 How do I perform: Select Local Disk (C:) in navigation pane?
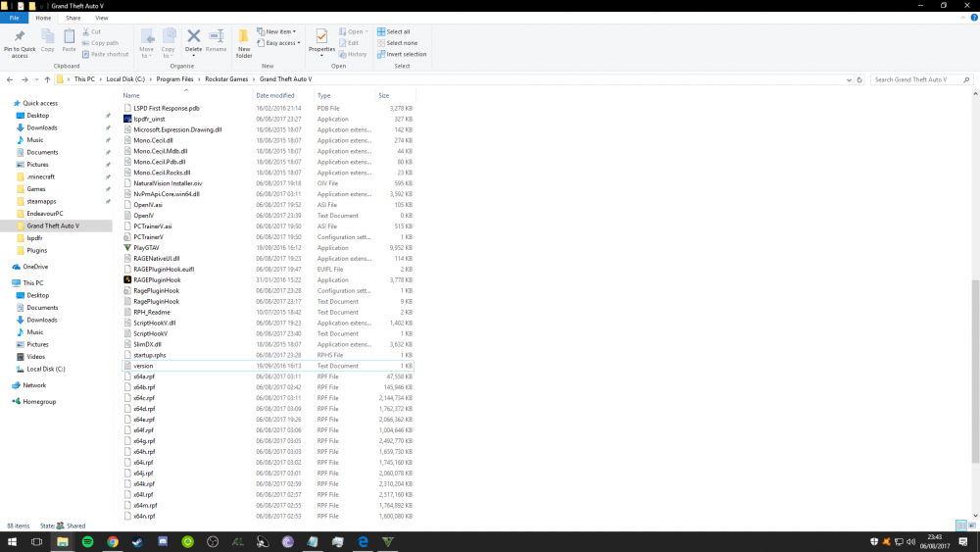46,369
